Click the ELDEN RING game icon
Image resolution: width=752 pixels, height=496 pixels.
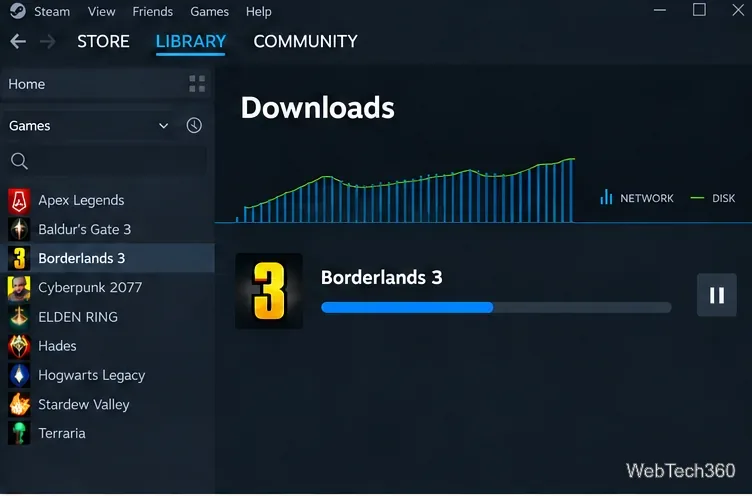pos(19,317)
